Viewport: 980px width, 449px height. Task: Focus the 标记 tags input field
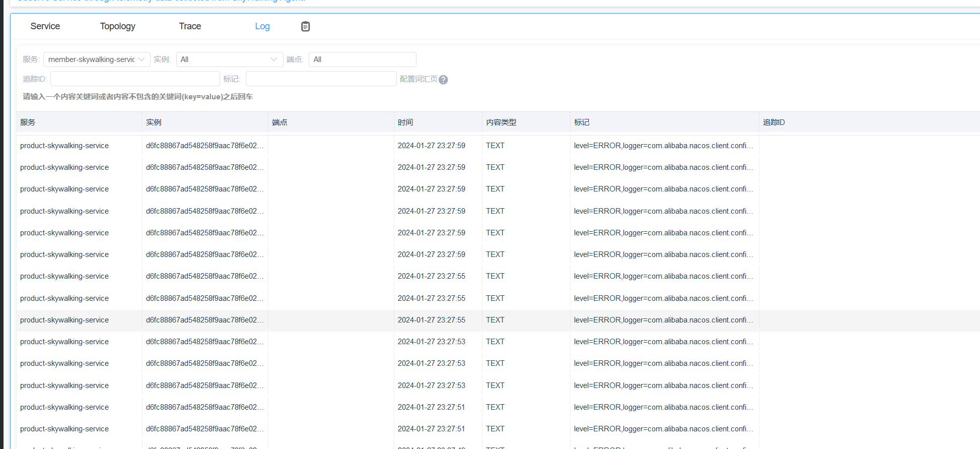coord(321,79)
